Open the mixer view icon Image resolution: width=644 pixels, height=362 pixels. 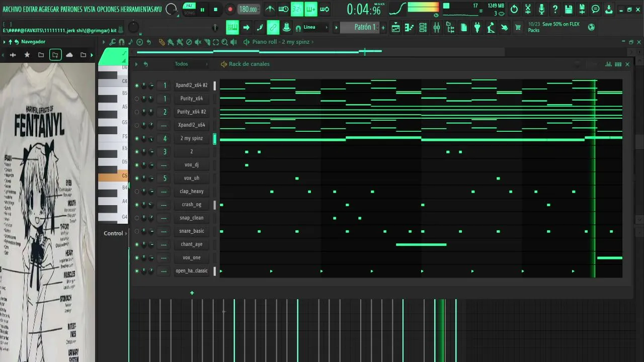(x=437, y=28)
